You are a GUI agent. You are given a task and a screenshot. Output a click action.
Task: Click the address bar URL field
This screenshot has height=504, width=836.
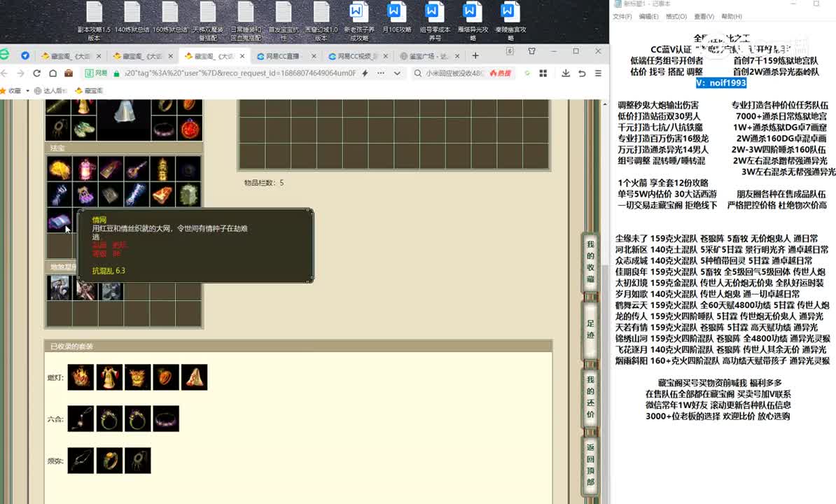pyautogui.click(x=239, y=73)
